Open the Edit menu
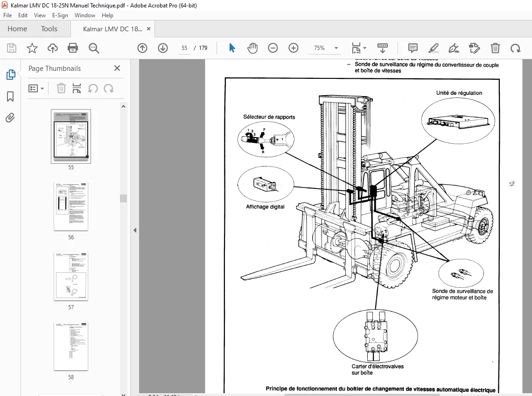The height and width of the screenshot is (396, 532). coord(23,15)
